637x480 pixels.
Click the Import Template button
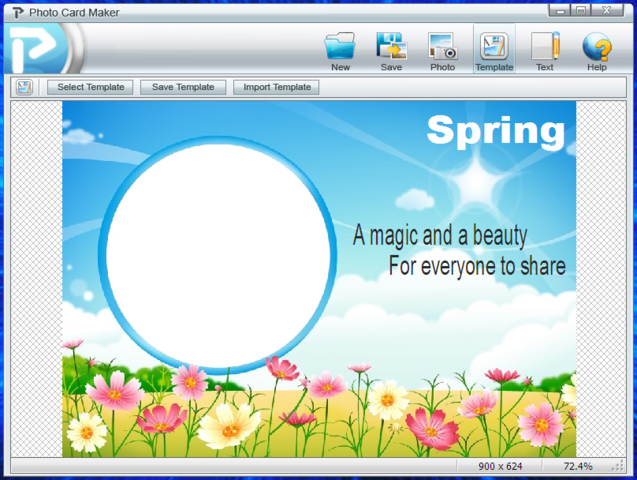click(276, 87)
